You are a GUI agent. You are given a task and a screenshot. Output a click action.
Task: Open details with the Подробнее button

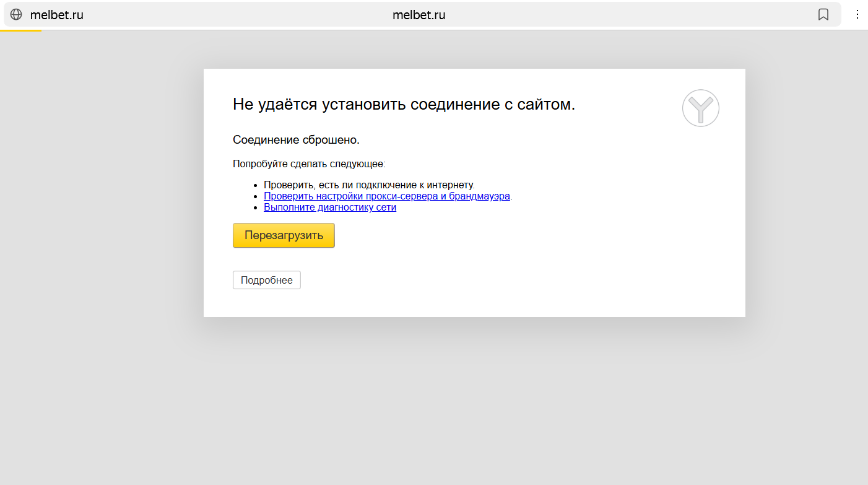tap(267, 280)
